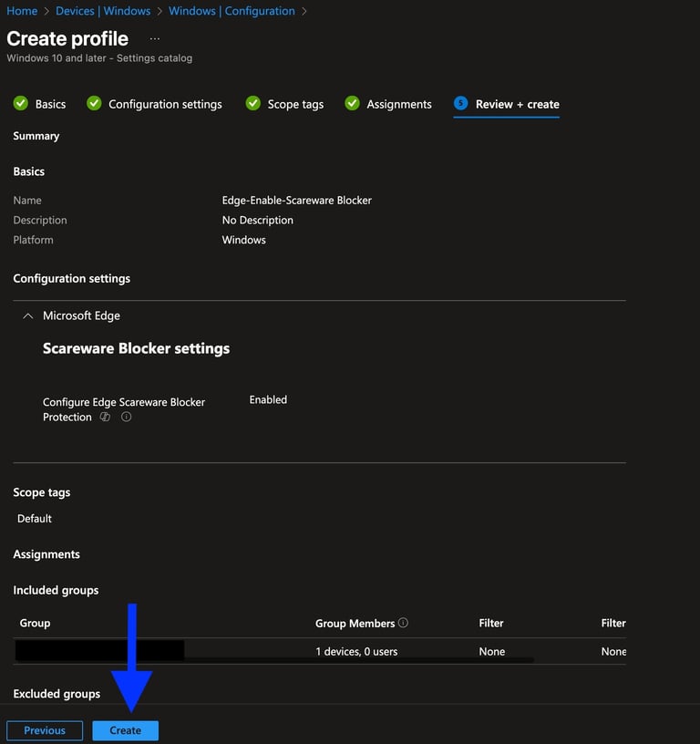Click the 'Windows' platform value
The image size is (700, 744).
[x=243, y=240]
